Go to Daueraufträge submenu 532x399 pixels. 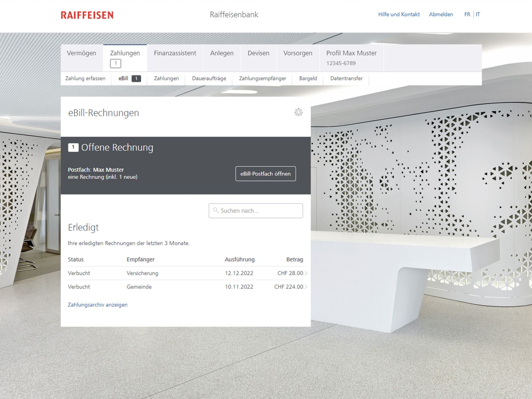pos(209,78)
